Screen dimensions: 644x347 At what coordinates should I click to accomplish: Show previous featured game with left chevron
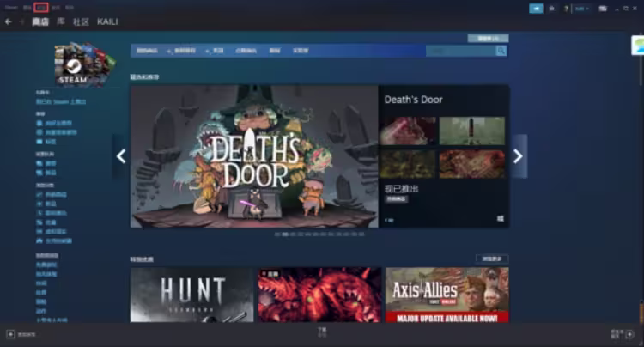(121, 156)
